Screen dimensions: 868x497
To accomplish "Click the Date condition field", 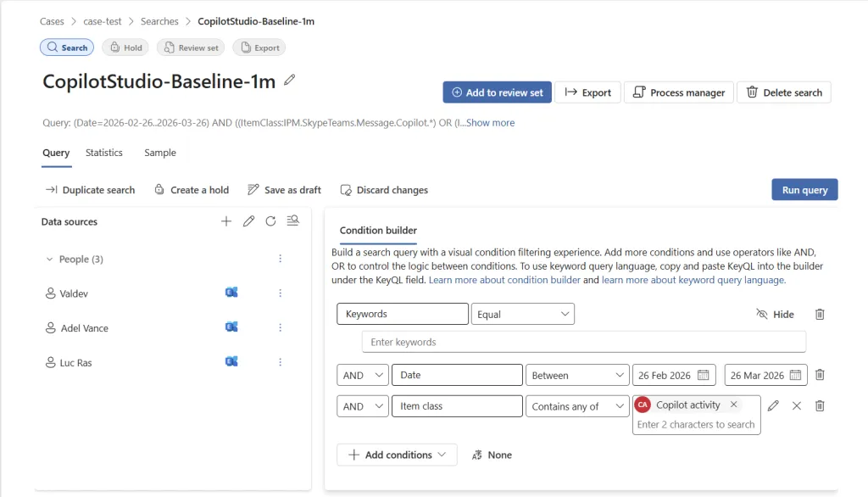I will [x=457, y=375].
